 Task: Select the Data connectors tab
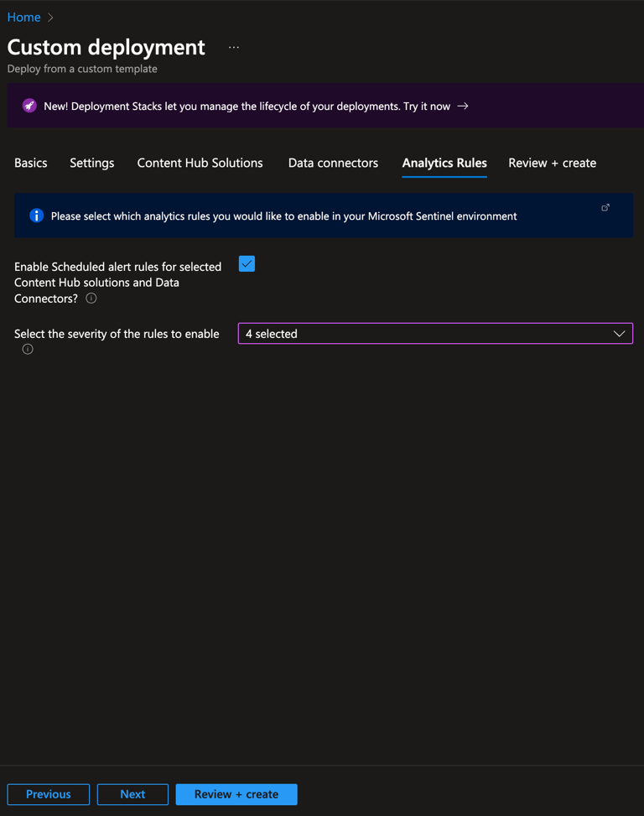(333, 163)
